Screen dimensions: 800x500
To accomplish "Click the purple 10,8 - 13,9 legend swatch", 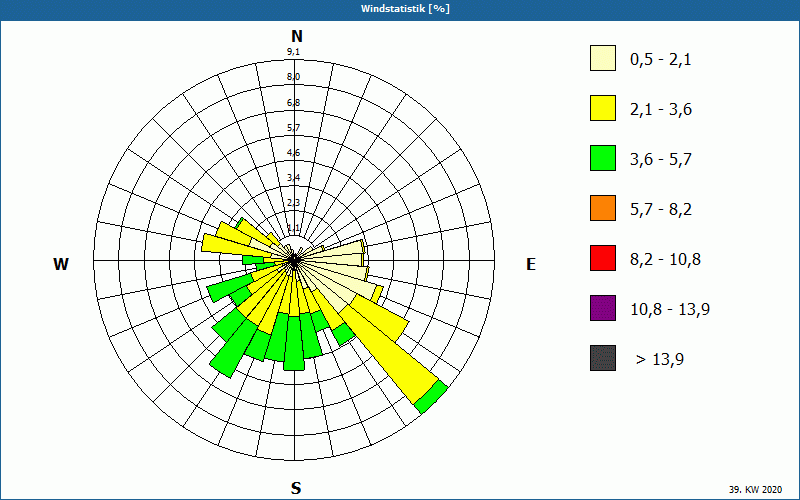I will [x=603, y=308].
